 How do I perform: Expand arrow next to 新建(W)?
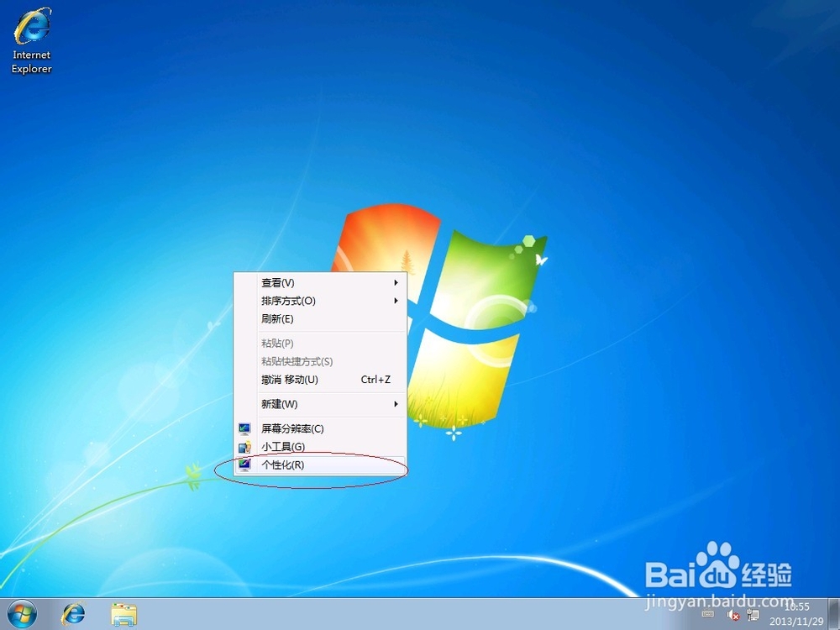point(396,404)
